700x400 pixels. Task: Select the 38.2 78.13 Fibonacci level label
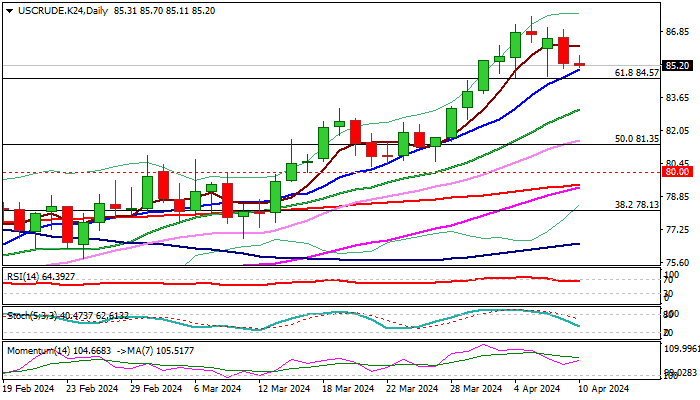click(x=636, y=204)
